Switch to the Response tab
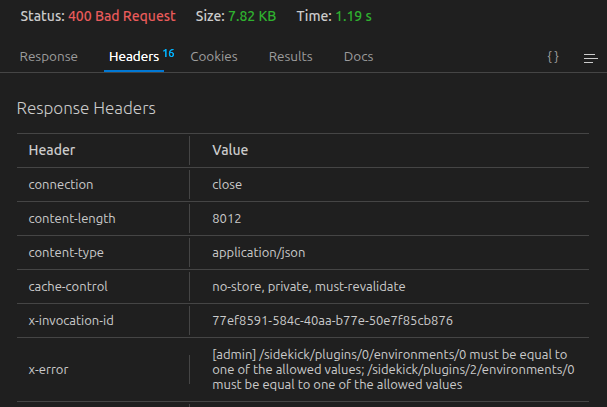 click(48, 57)
